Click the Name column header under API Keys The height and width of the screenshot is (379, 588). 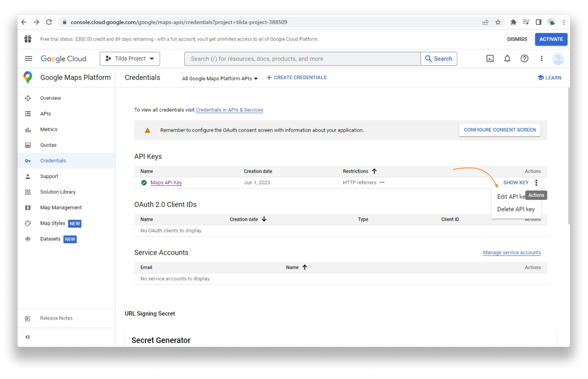point(147,171)
